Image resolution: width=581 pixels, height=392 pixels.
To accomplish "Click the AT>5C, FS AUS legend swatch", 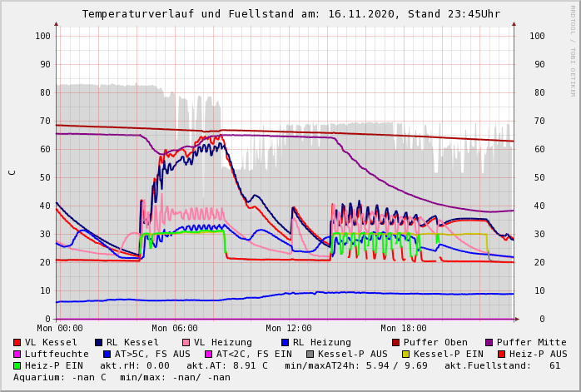I will pyautogui.click(x=105, y=354).
